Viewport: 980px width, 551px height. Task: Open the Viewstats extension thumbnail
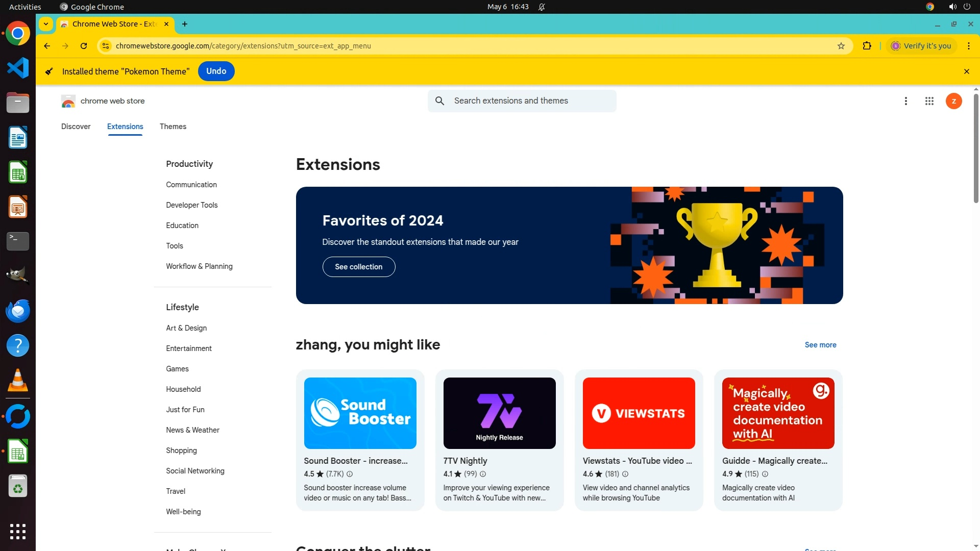click(x=639, y=413)
